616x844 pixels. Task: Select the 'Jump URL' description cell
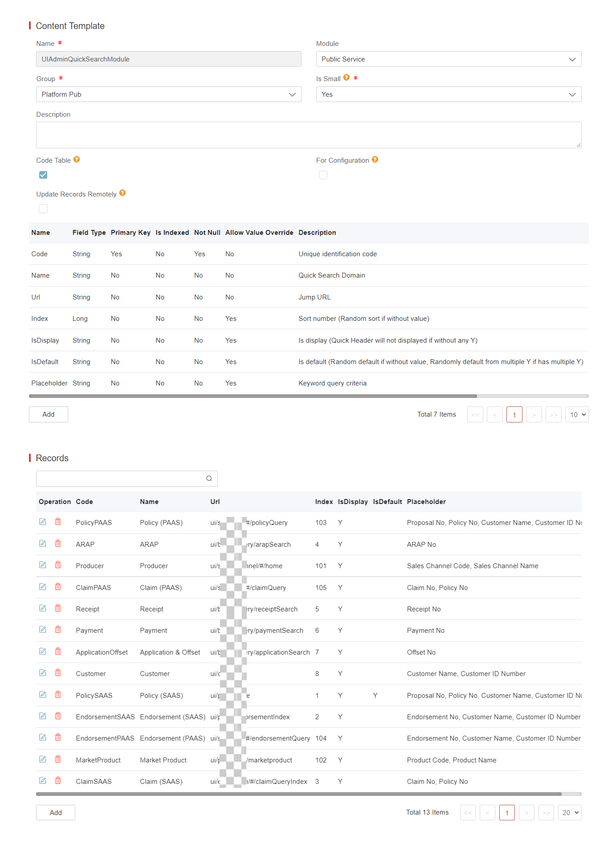point(314,297)
